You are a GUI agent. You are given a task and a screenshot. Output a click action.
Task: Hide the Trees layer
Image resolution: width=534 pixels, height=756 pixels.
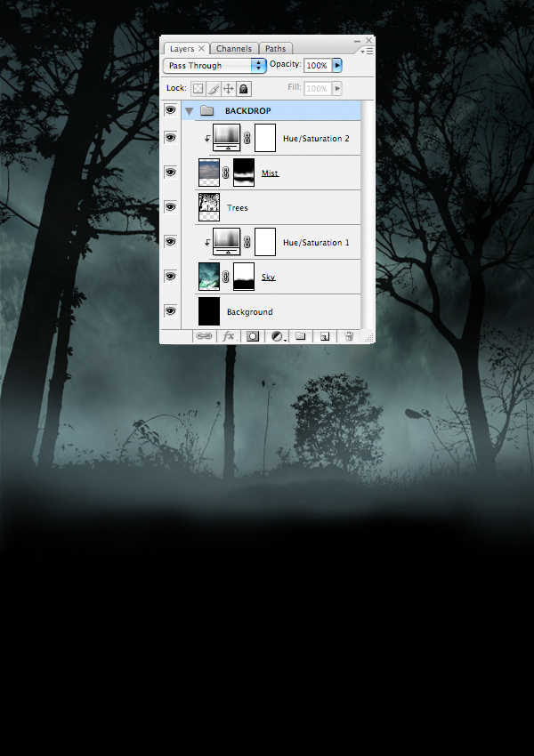point(170,207)
